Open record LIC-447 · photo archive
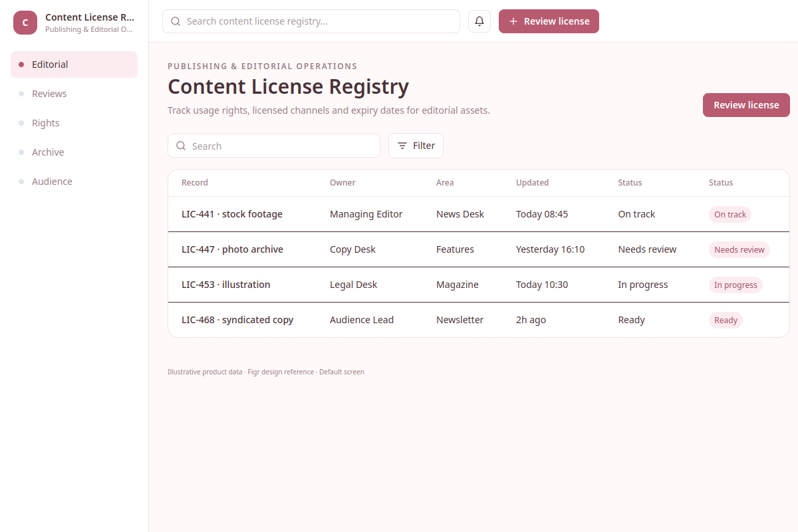The height and width of the screenshot is (532, 798). (x=232, y=249)
